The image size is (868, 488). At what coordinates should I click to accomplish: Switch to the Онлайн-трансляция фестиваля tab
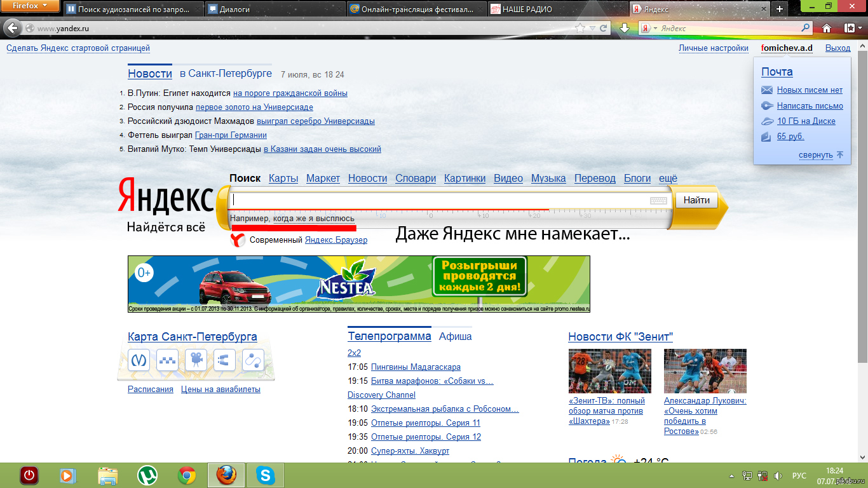point(416,10)
